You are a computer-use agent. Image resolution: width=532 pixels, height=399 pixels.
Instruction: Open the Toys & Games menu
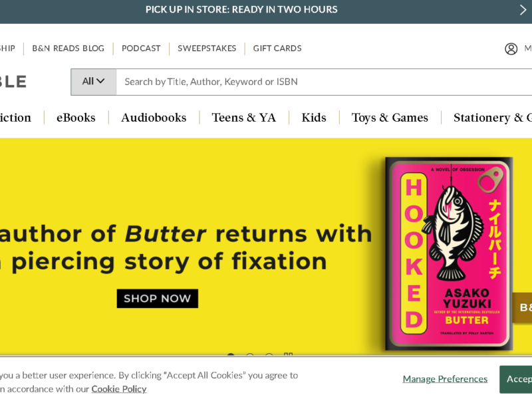coord(390,118)
